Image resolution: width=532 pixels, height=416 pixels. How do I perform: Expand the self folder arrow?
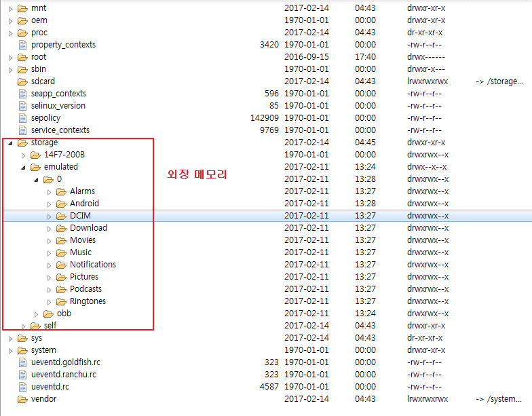coord(23,326)
